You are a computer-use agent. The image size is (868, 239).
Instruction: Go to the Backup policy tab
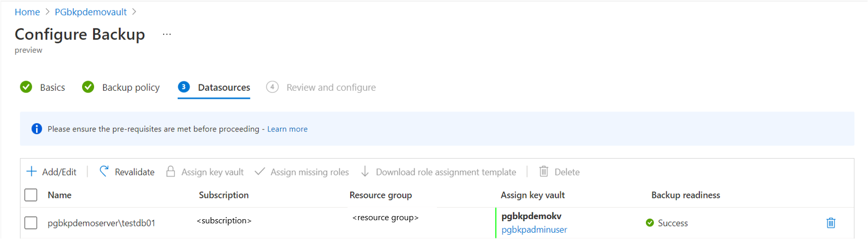tap(131, 87)
